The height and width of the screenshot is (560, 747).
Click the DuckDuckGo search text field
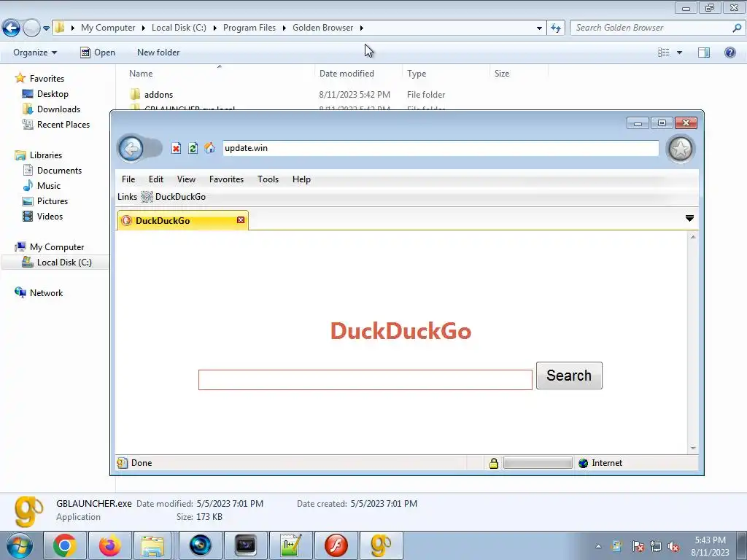click(x=365, y=379)
